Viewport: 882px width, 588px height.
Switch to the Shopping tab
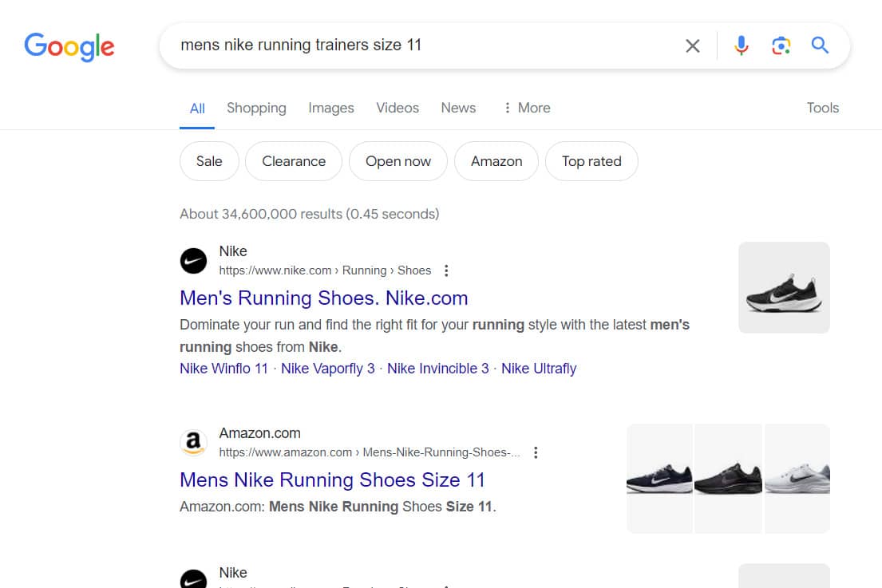click(x=256, y=108)
